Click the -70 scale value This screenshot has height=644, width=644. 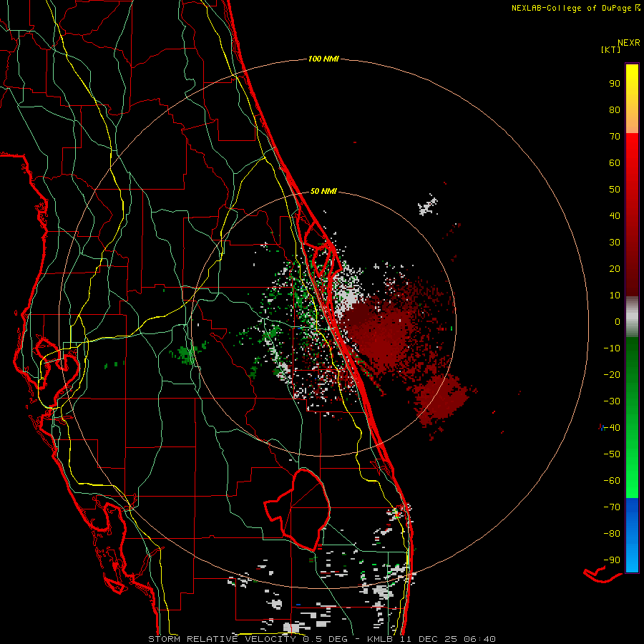(612, 507)
